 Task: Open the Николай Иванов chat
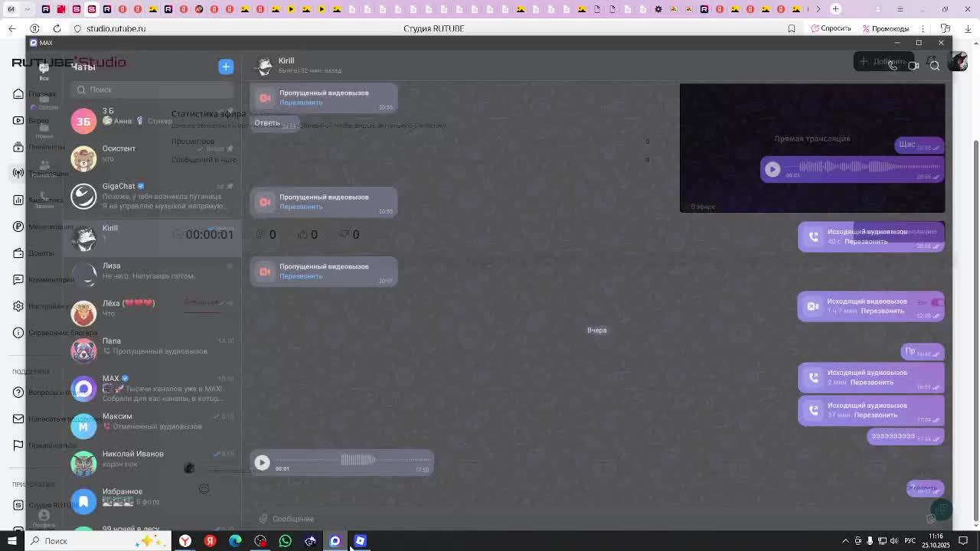(152, 463)
